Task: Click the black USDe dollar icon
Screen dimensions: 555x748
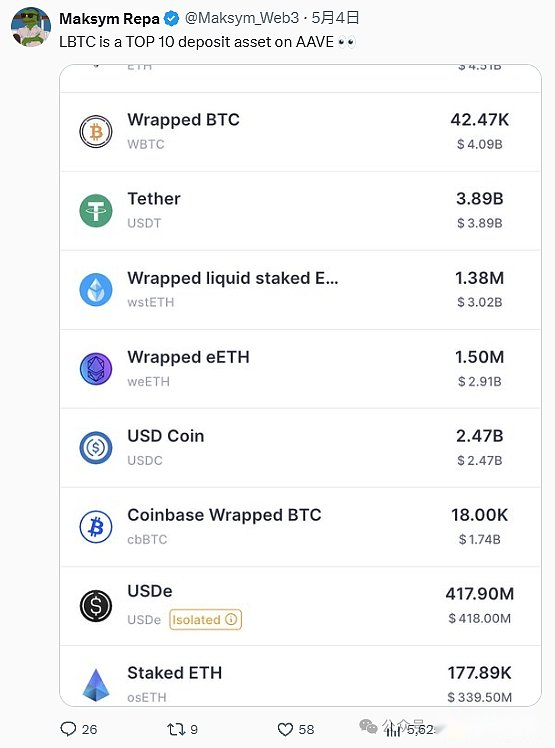Action: click(x=95, y=606)
